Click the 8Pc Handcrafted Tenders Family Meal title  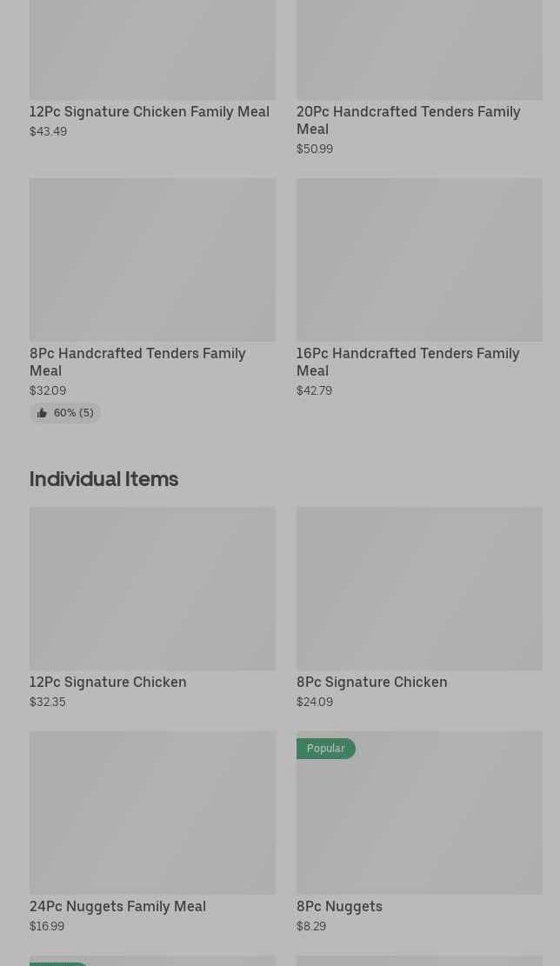(137, 362)
